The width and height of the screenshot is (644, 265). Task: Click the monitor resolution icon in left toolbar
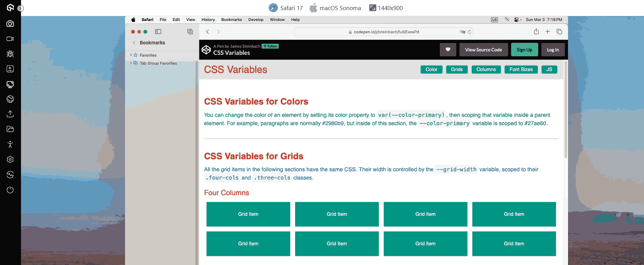click(10, 84)
